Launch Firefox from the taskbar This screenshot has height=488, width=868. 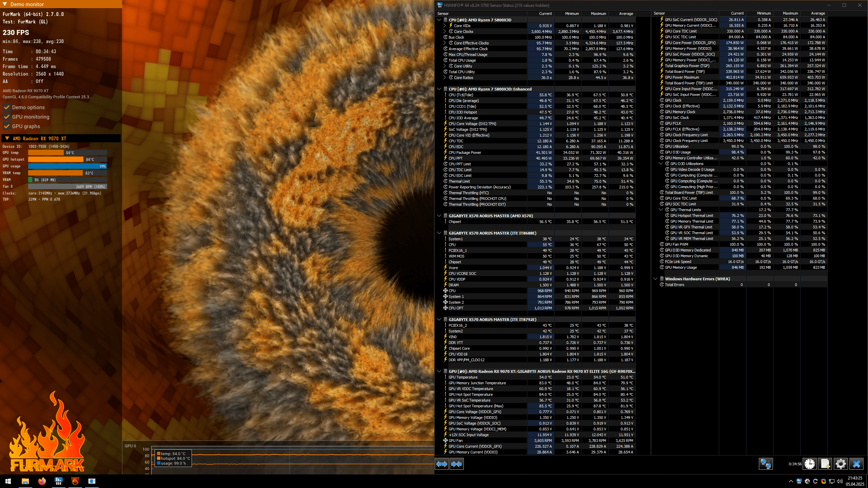pos(42,481)
